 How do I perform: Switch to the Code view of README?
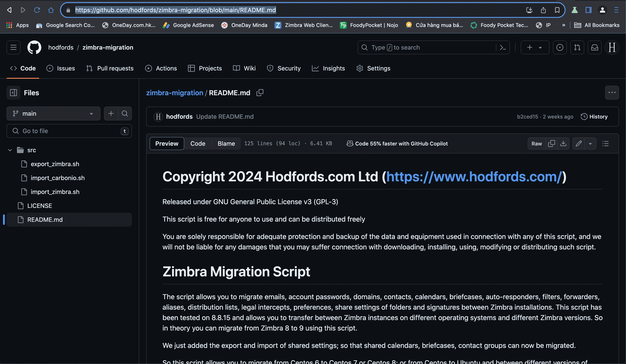point(198,144)
